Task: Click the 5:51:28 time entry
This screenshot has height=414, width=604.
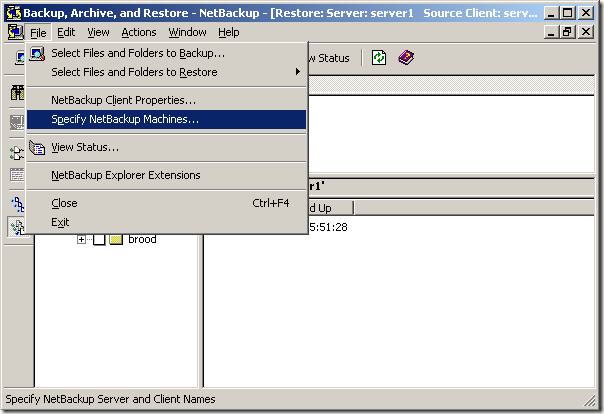Action: tap(328, 227)
